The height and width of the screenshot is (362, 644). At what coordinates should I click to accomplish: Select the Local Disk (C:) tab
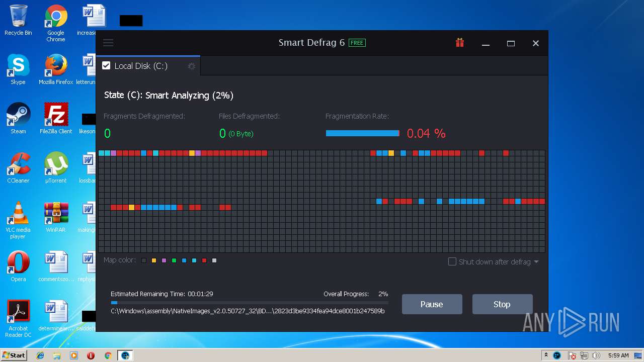tap(148, 66)
